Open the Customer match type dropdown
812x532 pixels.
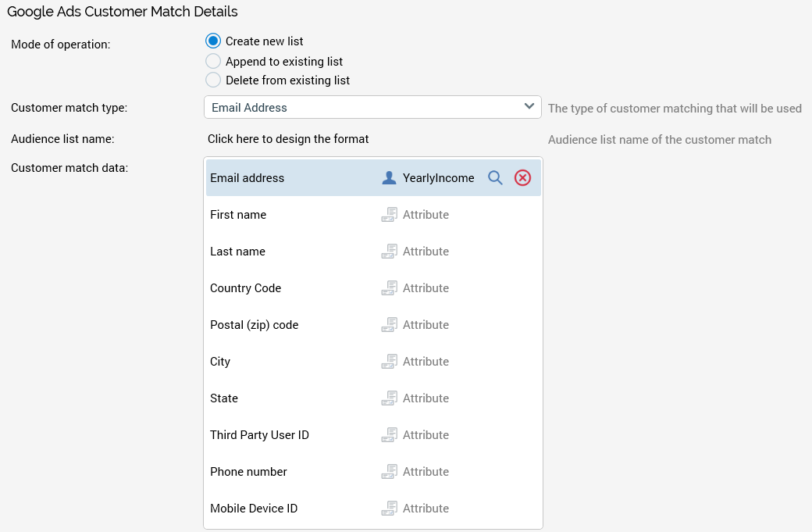372,106
